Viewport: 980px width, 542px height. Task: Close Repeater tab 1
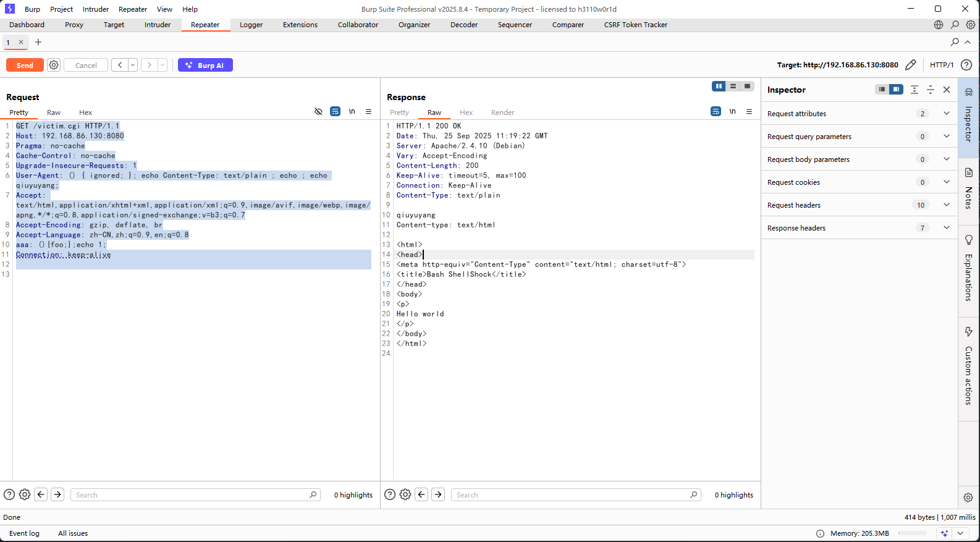point(21,42)
